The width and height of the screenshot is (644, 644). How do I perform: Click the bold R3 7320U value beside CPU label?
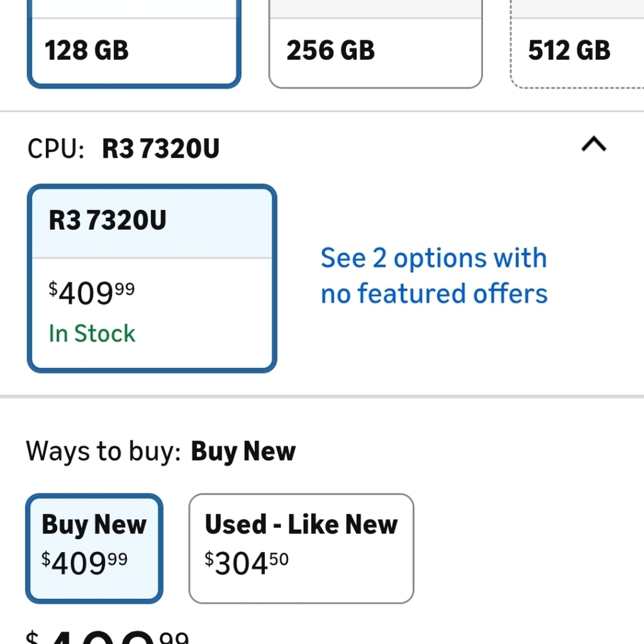click(160, 149)
